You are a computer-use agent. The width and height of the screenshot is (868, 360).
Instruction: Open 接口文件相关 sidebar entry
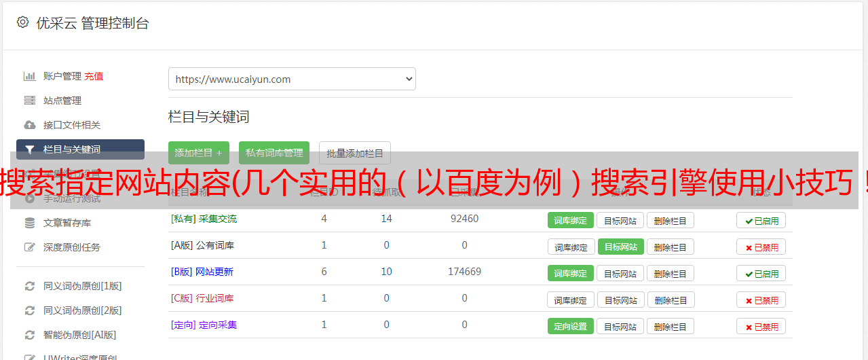pos(72,125)
